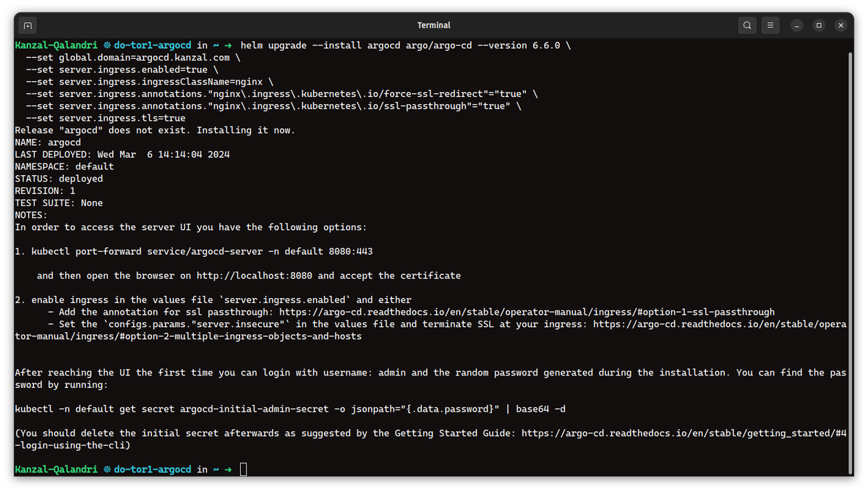
Task: Click the Kubernetes wheel icon in bottom prompt
Action: coord(107,470)
